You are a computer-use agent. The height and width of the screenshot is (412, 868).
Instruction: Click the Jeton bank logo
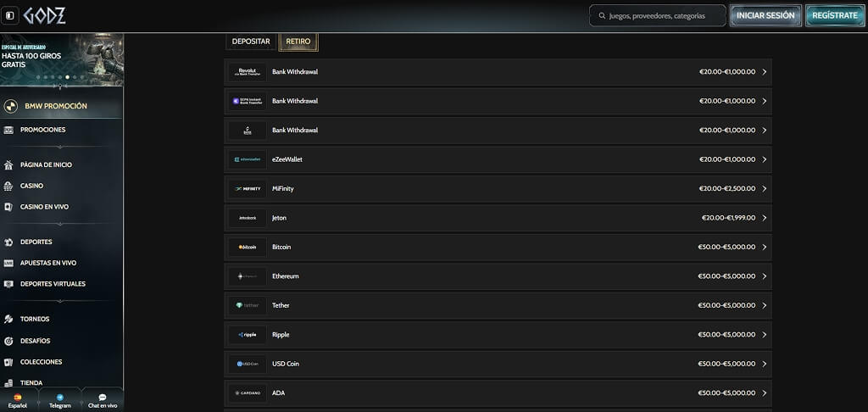[248, 218]
